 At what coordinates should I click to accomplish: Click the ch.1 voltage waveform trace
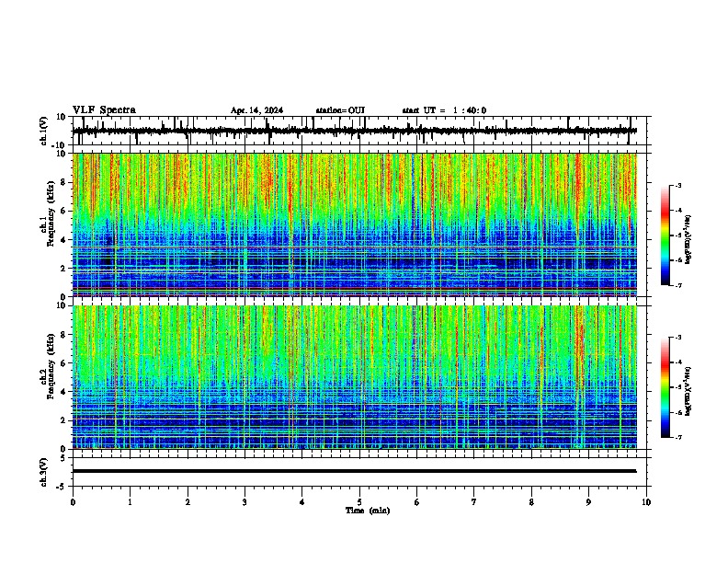[355, 131]
